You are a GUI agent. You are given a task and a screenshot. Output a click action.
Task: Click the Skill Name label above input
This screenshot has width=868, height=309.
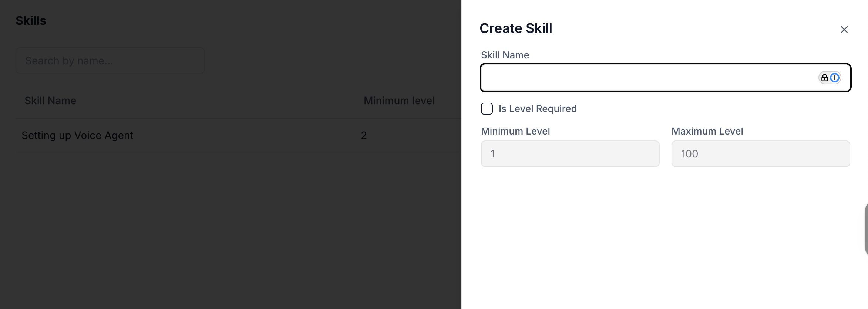click(505, 55)
